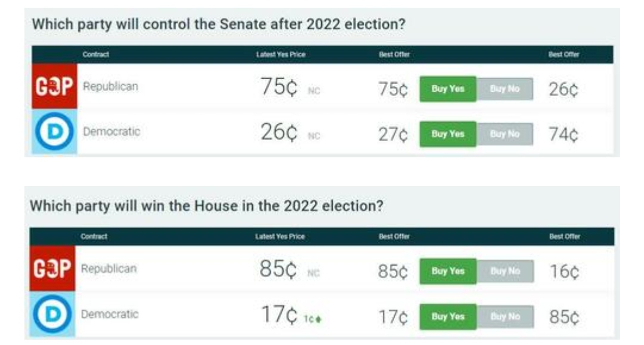
Task: Buy No on Republican Senate contract
Action: (x=505, y=89)
